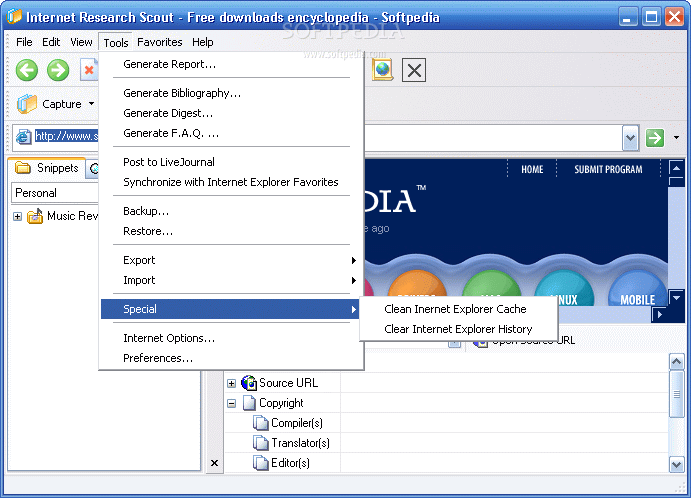Select the Compiler(s) row label

click(297, 423)
